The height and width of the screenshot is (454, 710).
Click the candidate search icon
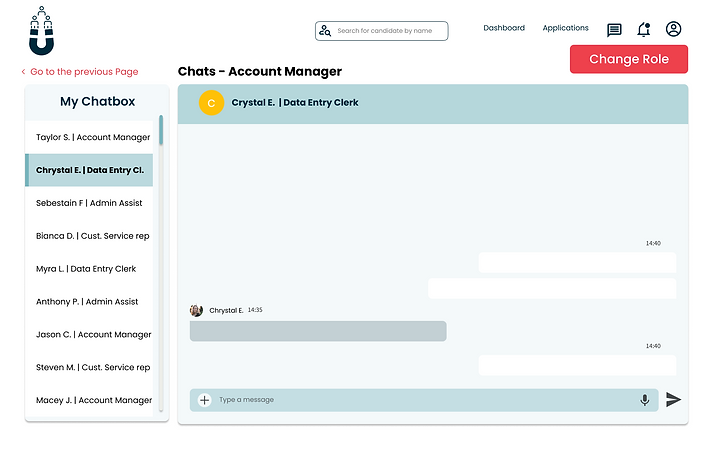(x=325, y=31)
